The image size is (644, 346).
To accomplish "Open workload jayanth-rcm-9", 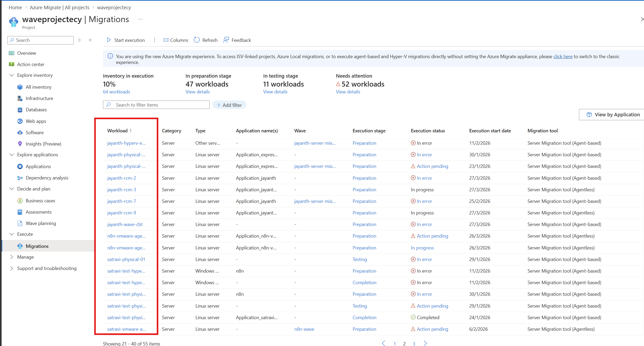I will click(122, 213).
